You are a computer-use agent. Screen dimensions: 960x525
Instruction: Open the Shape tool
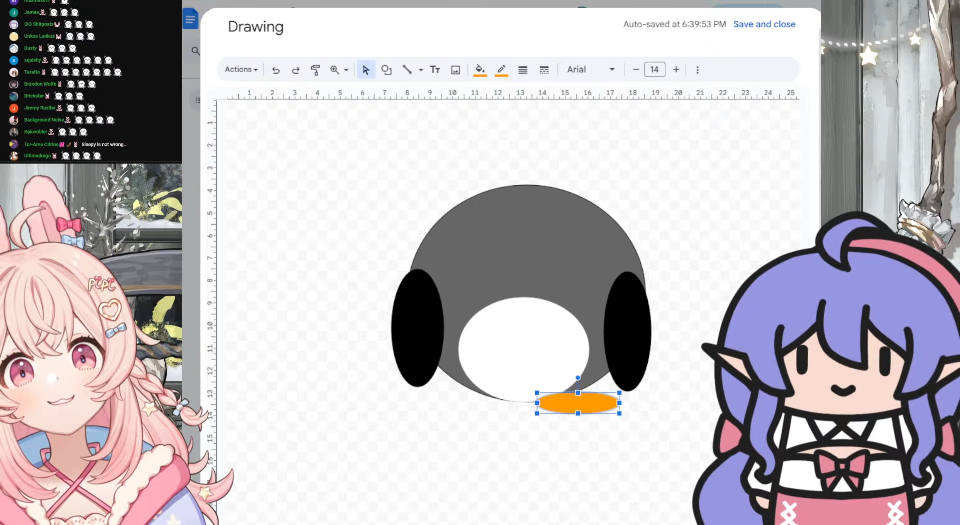point(386,70)
